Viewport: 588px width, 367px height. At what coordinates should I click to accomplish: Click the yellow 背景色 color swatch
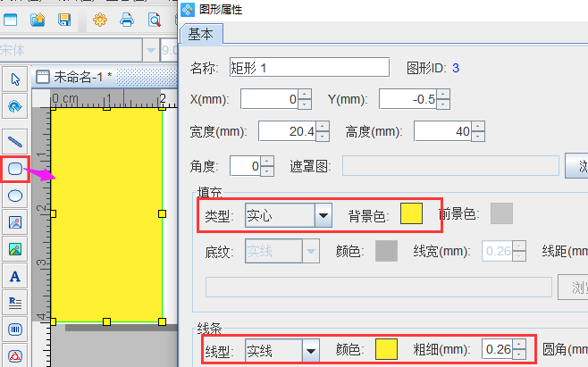pyautogui.click(x=411, y=214)
